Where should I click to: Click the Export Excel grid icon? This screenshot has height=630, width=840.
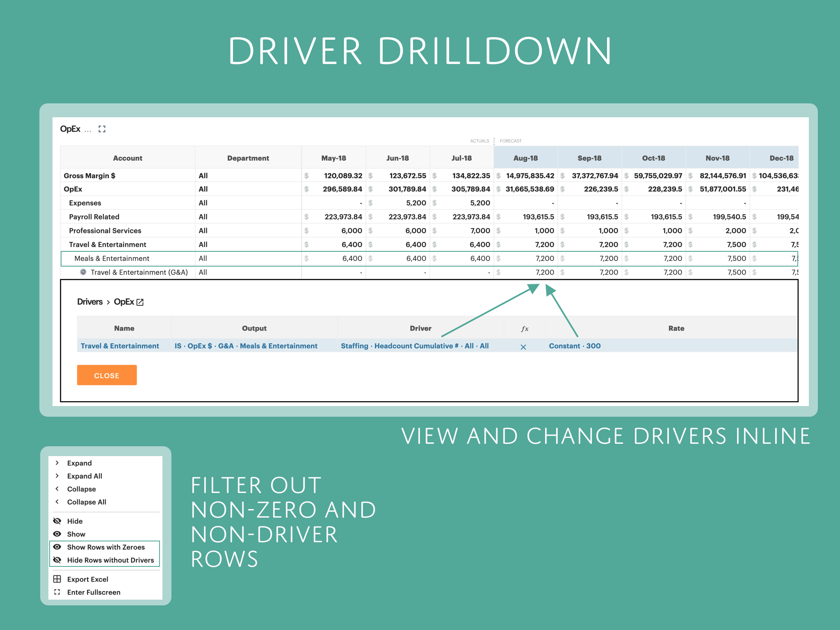[x=58, y=579]
